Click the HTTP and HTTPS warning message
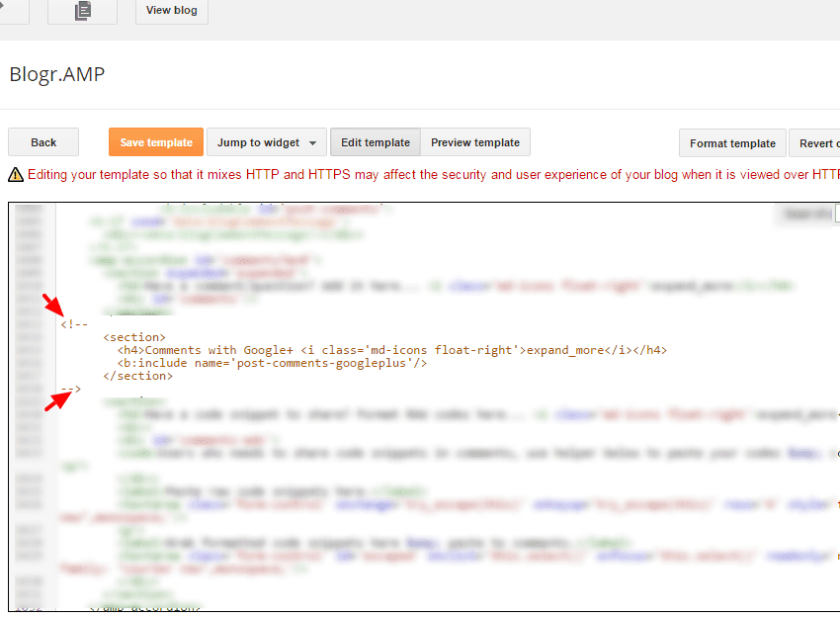 coord(434,175)
